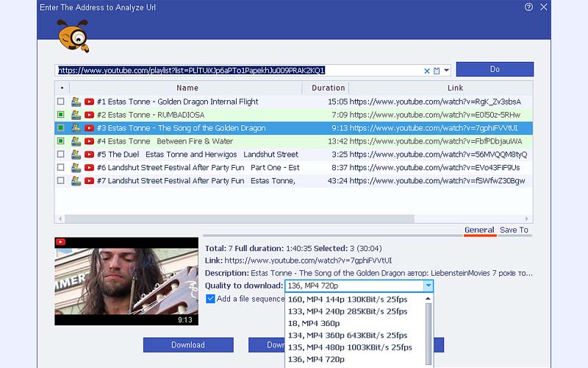Viewport: 588px width, 368px height.
Task: Uncheck the #2 RUMBADIOSA checkbox
Action: point(61,115)
